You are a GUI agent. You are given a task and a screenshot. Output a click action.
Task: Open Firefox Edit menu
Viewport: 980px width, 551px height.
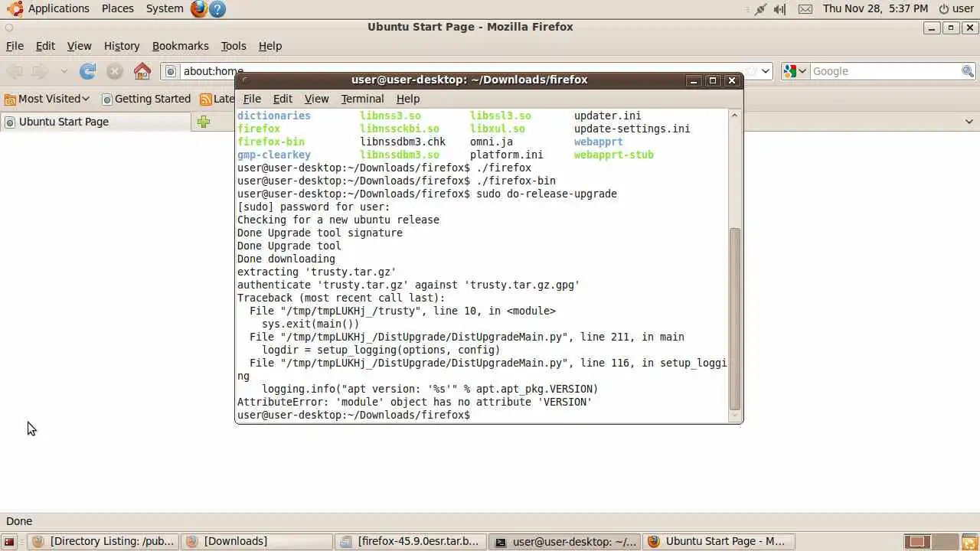pos(45,46)
